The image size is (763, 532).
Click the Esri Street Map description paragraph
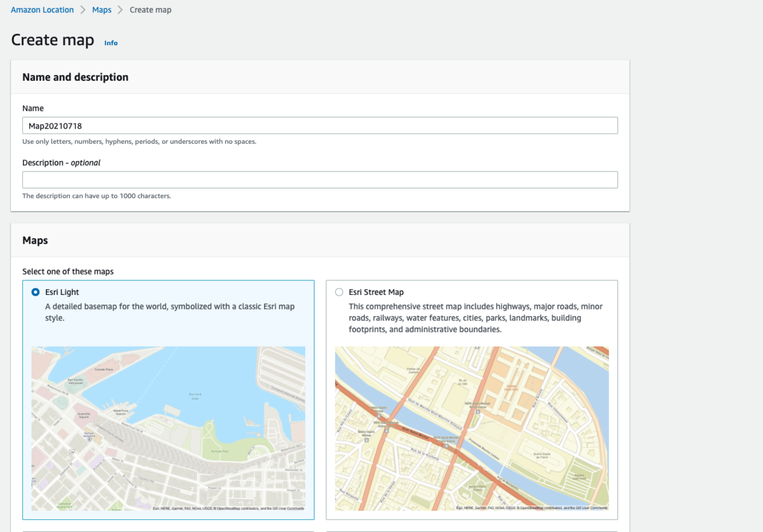[476, 318]
